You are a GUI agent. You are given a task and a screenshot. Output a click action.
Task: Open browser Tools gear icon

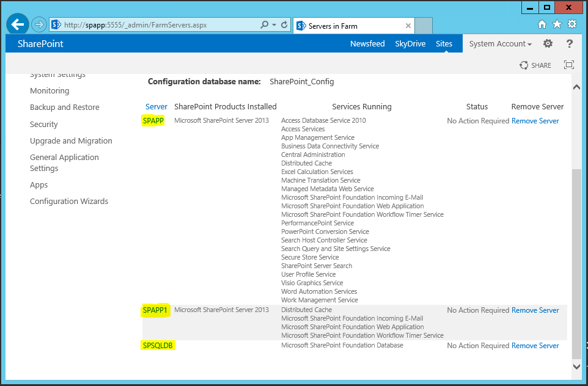[572, 24]
